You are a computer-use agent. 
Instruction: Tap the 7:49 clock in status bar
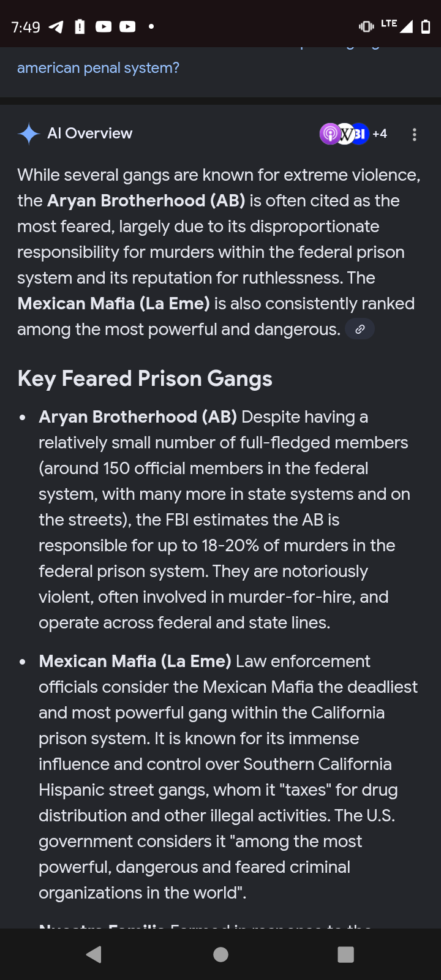pos(26,28)
